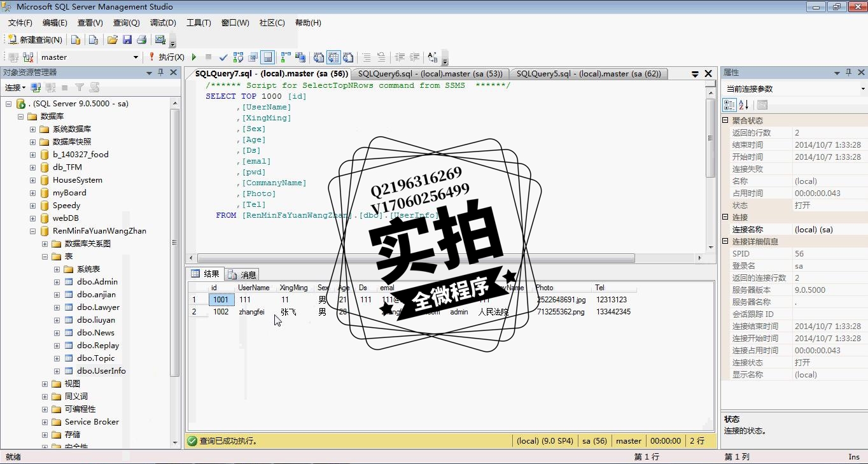
Task: Switch to the SQLQuery6.sql tab
Action: coord(430,73)
